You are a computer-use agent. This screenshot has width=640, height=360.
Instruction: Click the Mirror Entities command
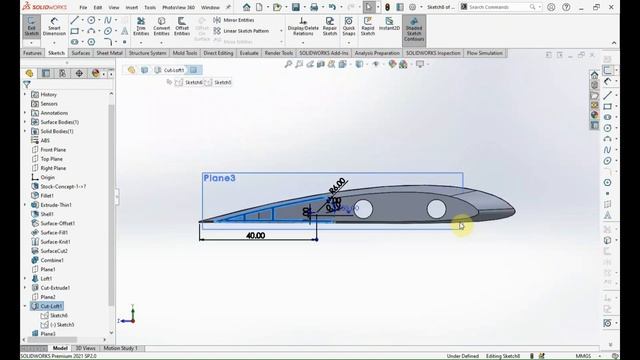pos(234,20)
